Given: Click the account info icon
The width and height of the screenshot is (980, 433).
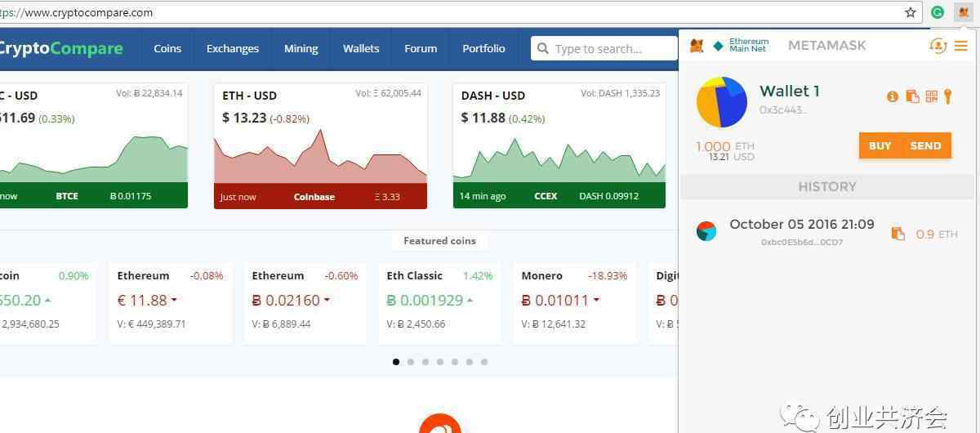Looking at the screenshot, I should 893,96.
